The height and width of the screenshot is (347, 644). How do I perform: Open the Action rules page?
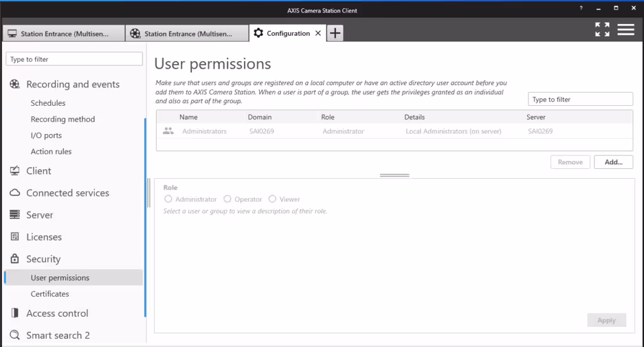tap(51, 151)
